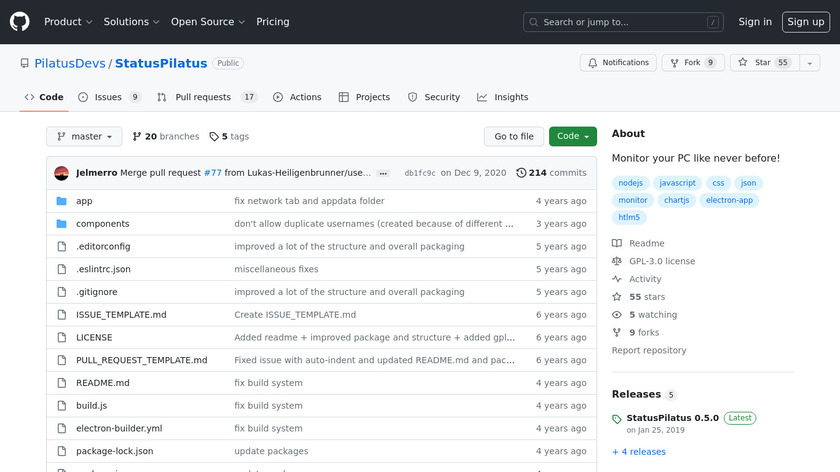Image resolution: width=840 pixels, height=472 pixels.
Task: Click the GitHub logo icon
Action: point(20,21)
